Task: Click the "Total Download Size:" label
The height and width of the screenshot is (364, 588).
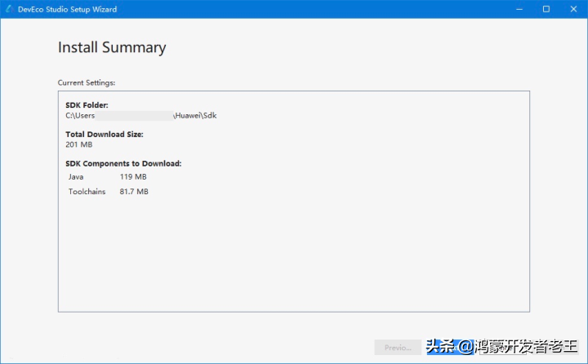Action: click(x=105, y=134)
